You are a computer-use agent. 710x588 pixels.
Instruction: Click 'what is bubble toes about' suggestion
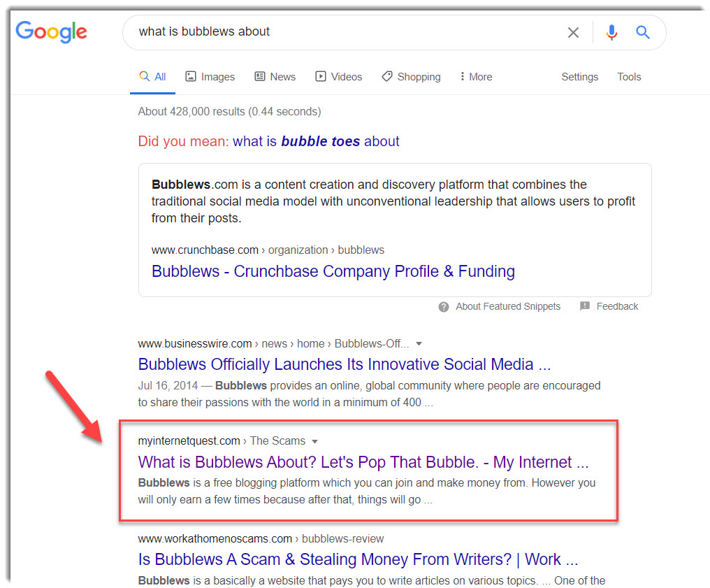point(316,141)
